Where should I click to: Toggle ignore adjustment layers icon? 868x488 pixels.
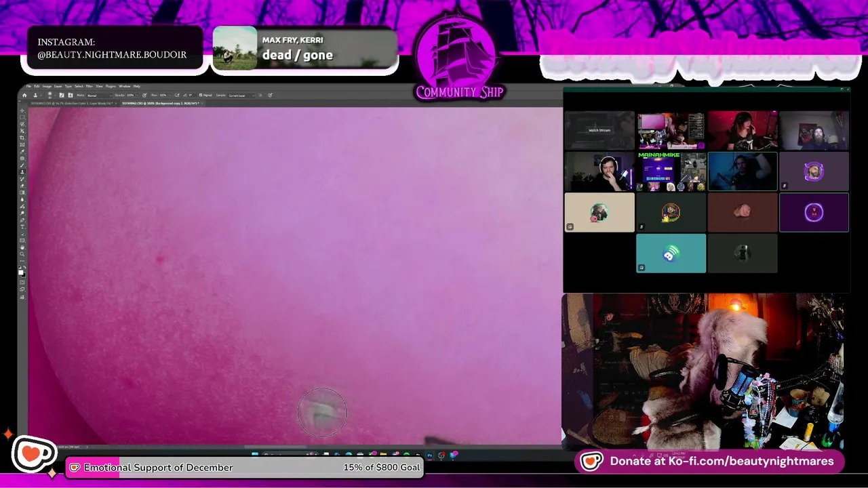click(x=260, y=96)
